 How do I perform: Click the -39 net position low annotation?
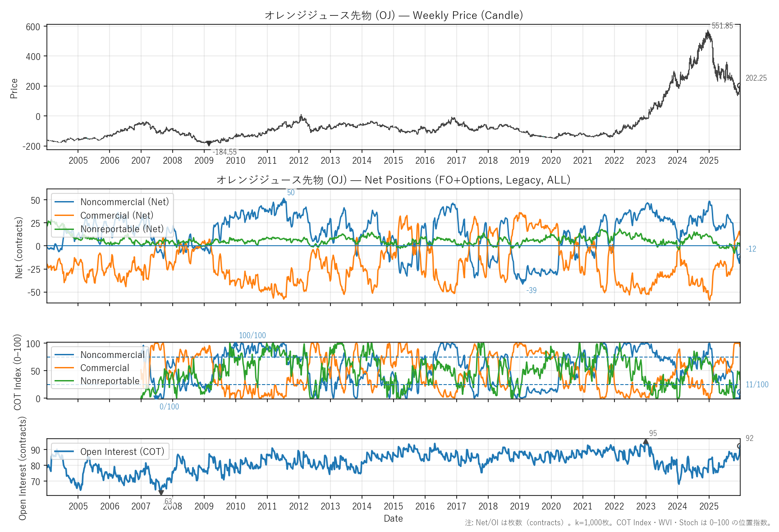pyautogui.click(x=532, y=290)
